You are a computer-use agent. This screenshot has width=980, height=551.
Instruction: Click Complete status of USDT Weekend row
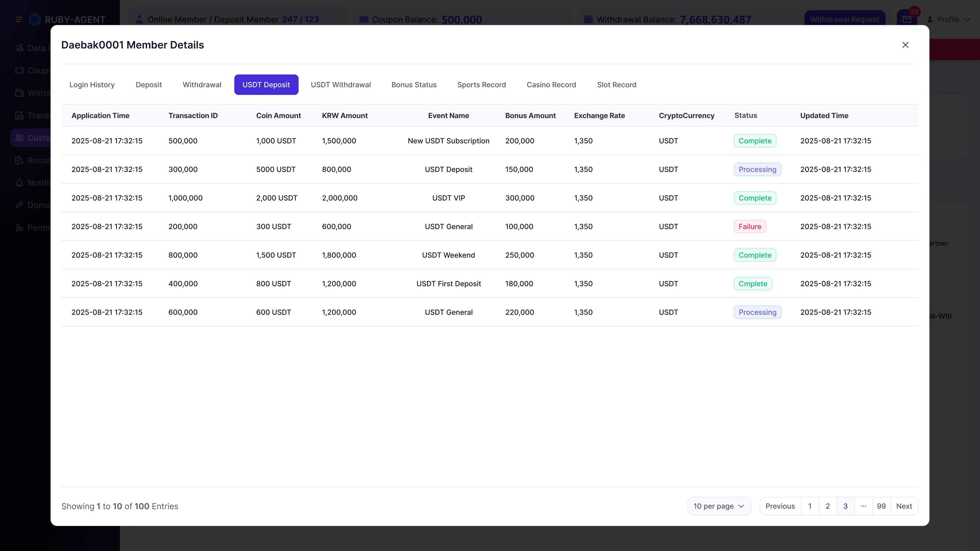point(755,255)
